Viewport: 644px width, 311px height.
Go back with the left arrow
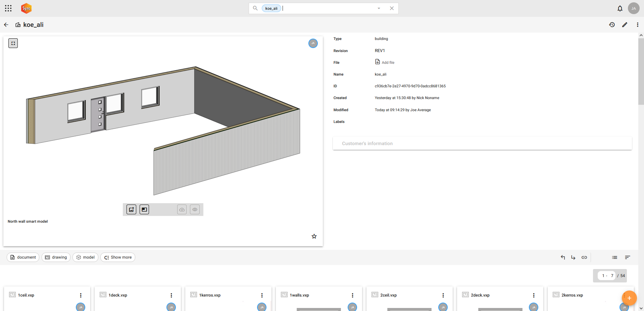(x=6, y=25)
